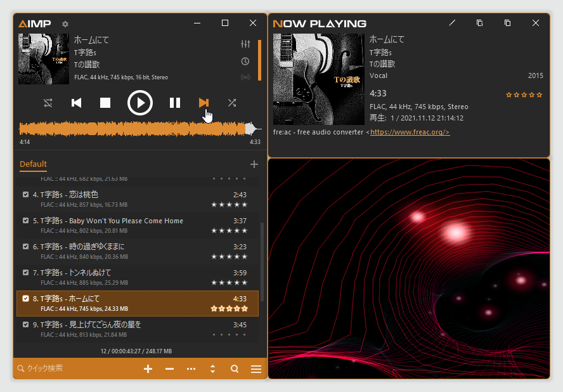
Task: Click the copy-with-lines icon in Now Playing
Action: (x=480, y=23)
